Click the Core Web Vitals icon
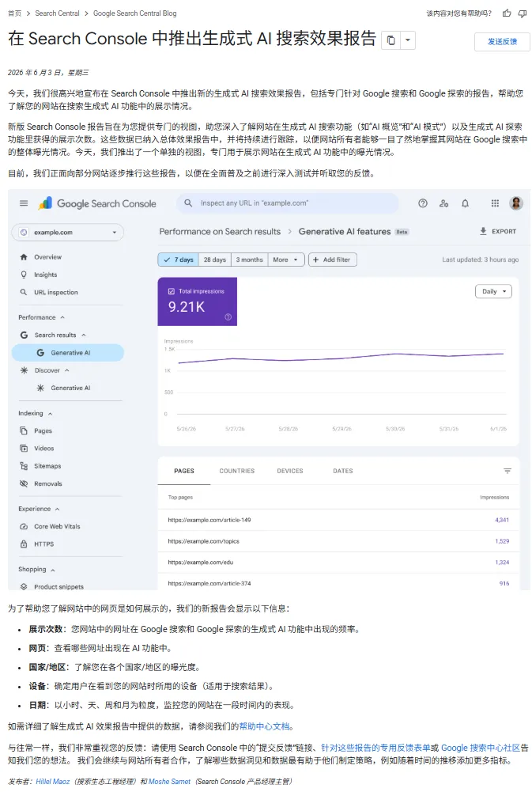 point(24,527)
